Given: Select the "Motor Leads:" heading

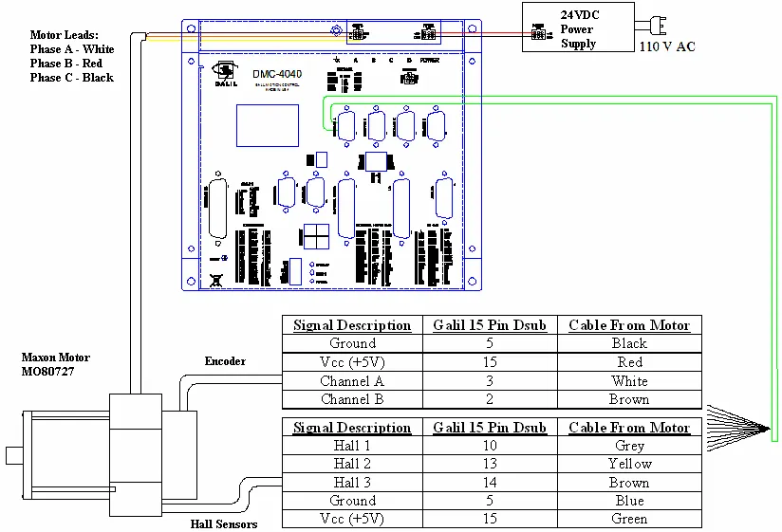Looking at the screenshot, I should click(65, 35).
